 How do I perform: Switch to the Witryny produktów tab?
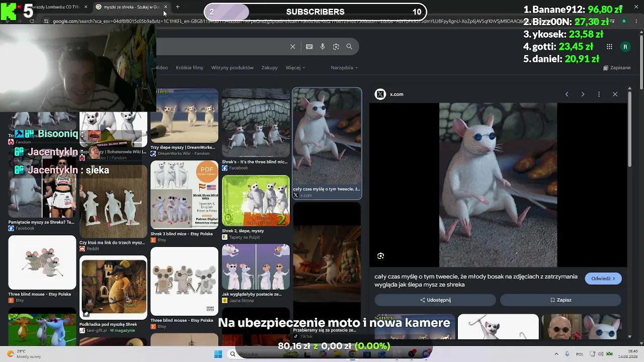click(x=232, y=68)
